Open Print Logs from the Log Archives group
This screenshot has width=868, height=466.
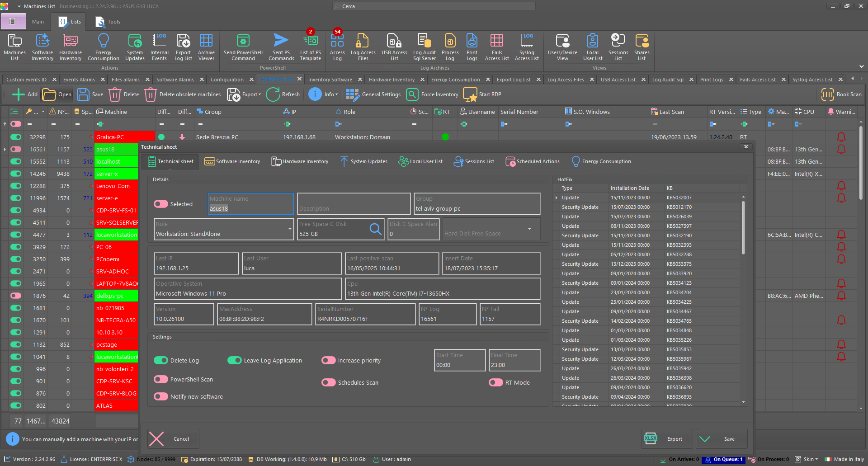click(x=472, y=45)
